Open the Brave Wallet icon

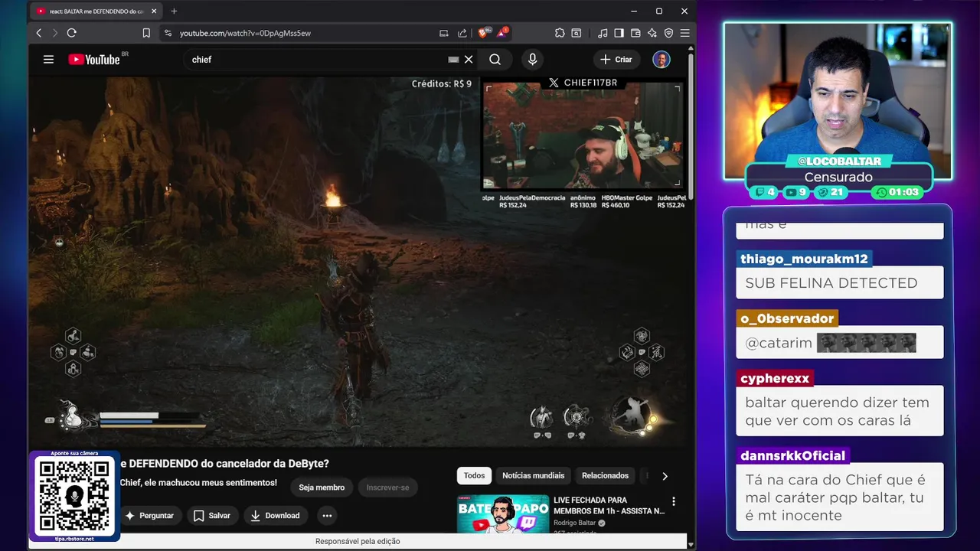coord(635,33)
